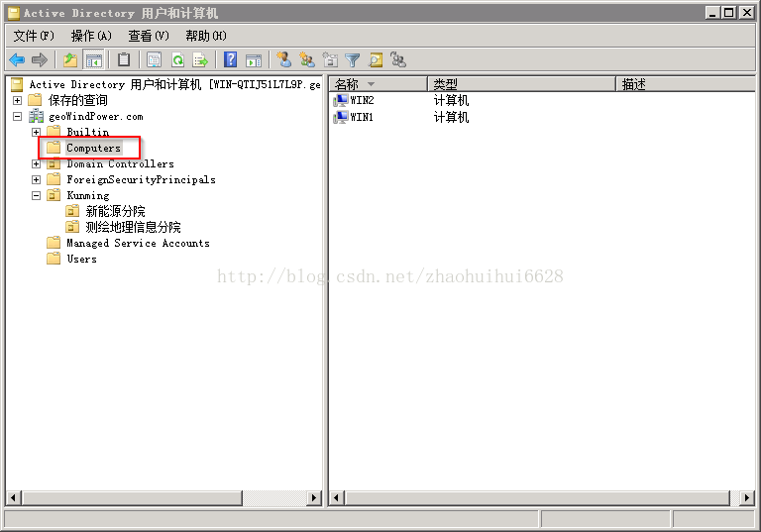Click the Back arrow toolbar icon
The image size is (761, 532).
tap(17, 60)
